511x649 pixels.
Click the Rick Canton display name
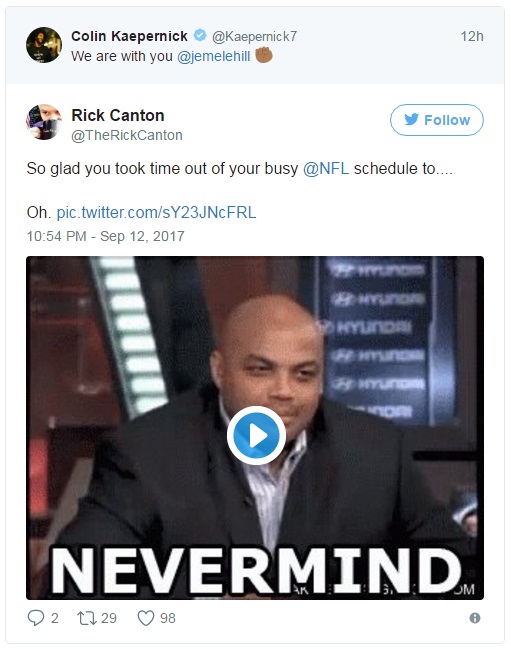tap(118, 115)
